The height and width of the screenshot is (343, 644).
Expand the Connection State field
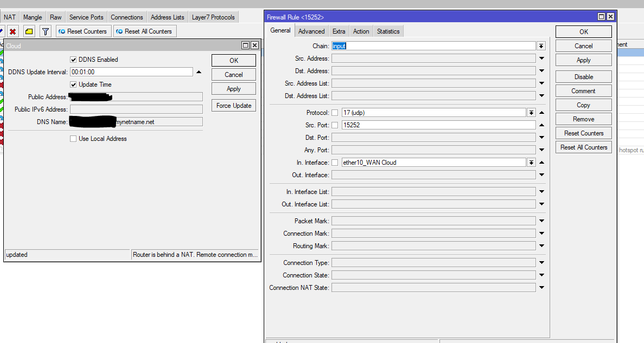pos(542,275)
